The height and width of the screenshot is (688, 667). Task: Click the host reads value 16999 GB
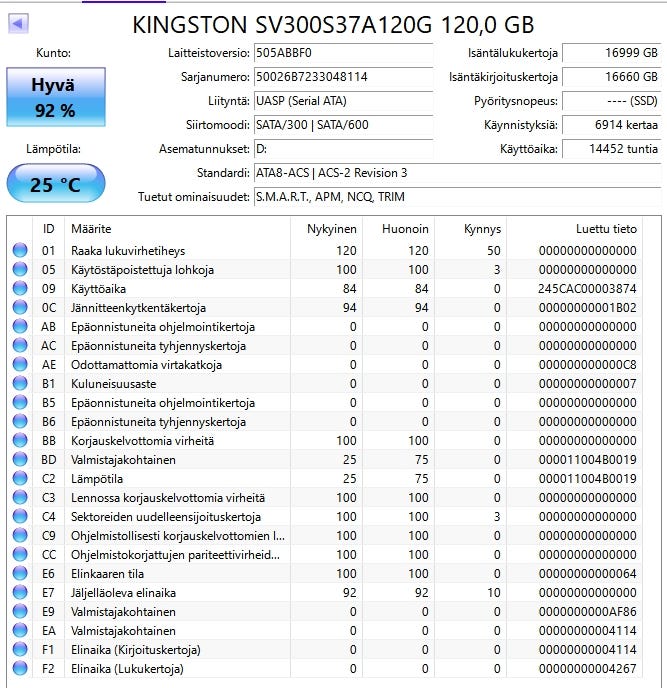tap(611, 53)
